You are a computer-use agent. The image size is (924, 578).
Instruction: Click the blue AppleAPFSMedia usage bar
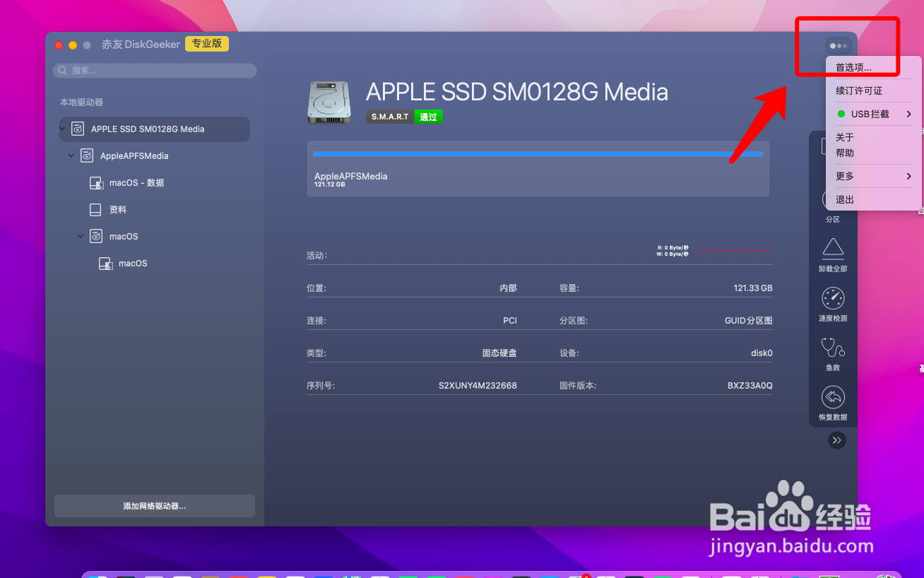tap(538, 153)
